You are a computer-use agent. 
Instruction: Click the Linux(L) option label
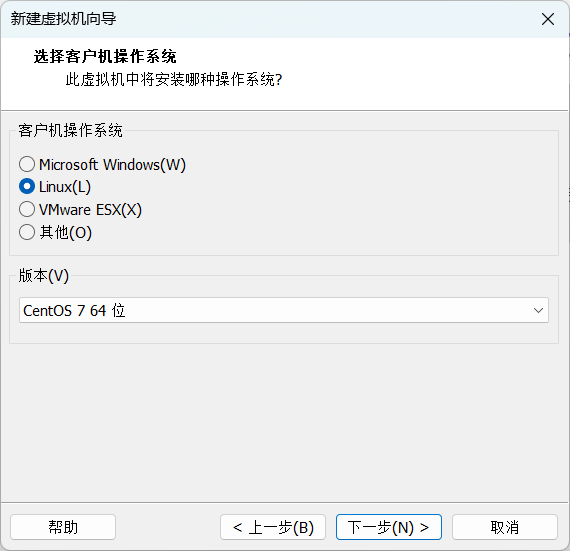tap(65, 187)
